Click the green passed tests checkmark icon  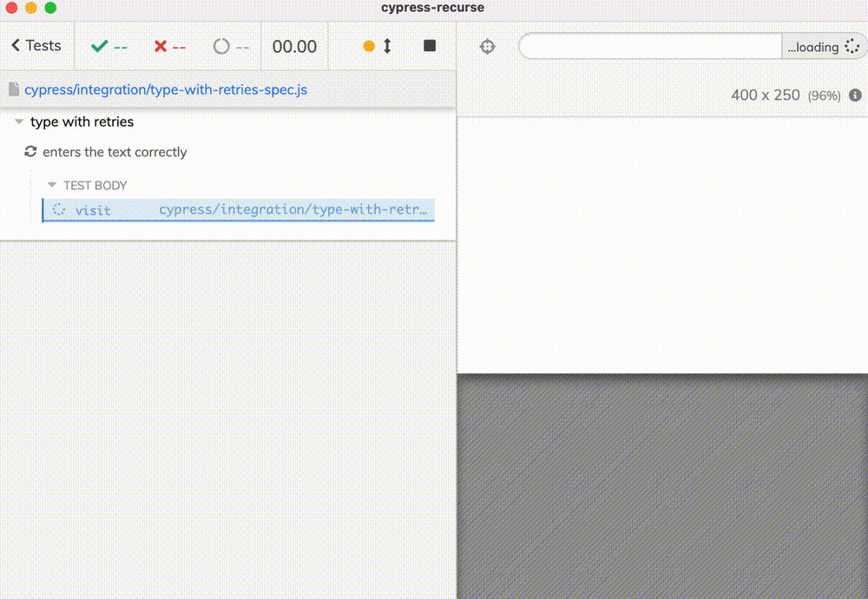tap(97, 46)
